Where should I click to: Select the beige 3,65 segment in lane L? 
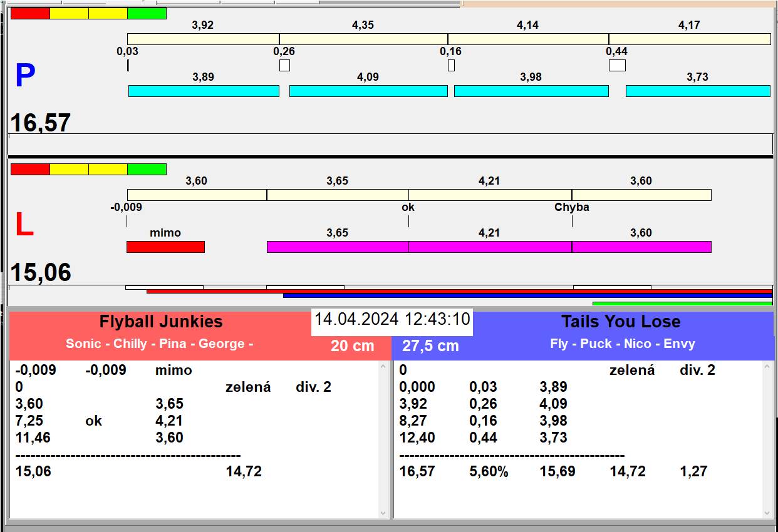[x=338, y=195]
